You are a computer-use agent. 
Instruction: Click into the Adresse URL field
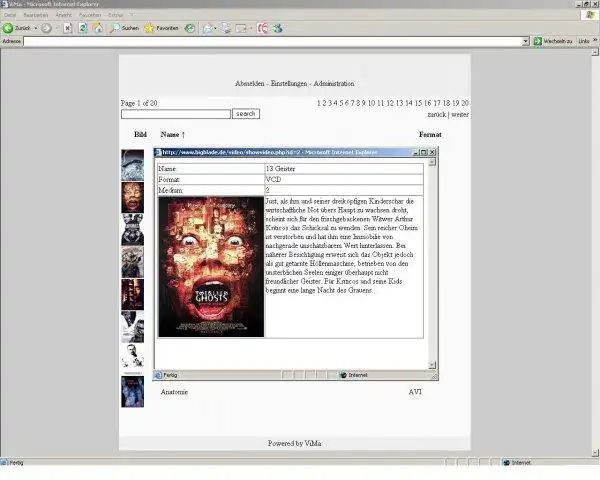click(273, 41)
